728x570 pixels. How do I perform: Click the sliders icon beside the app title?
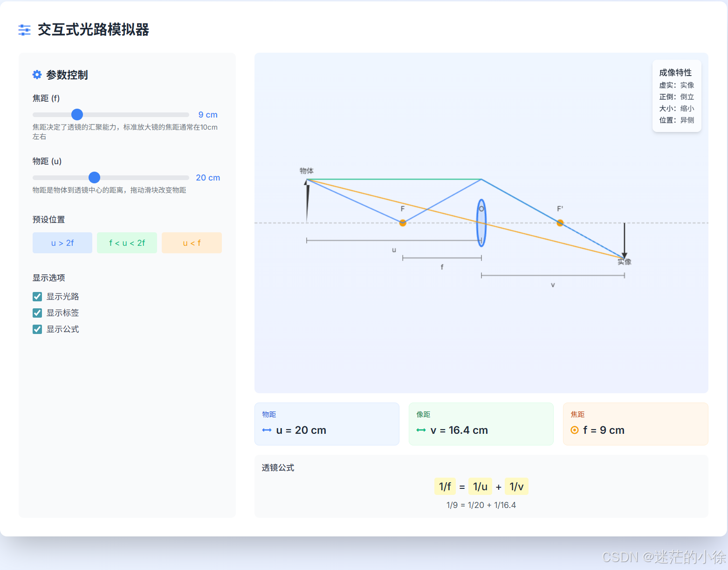pyautogui.click(x=24, y=29)
